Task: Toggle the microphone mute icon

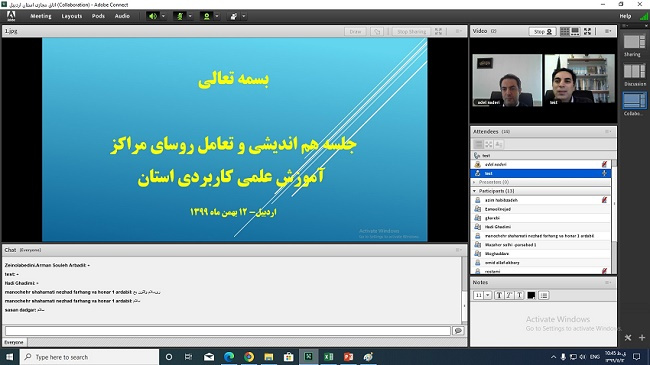Action: click(180, 16)
